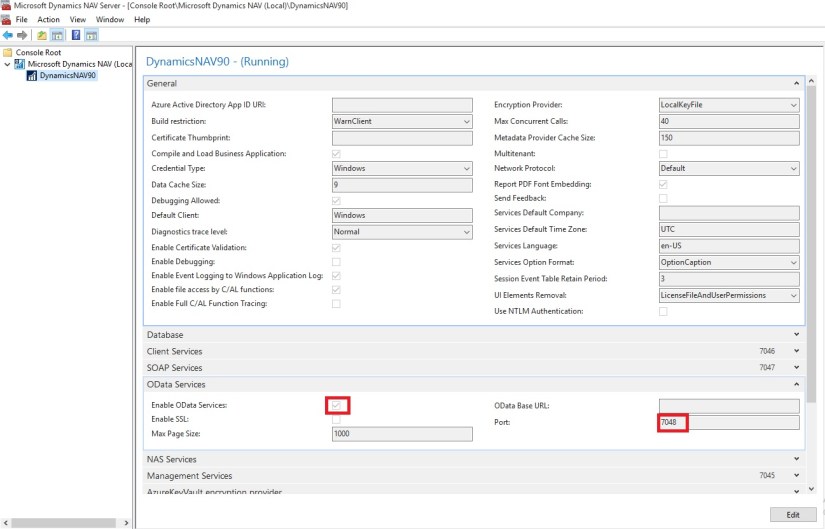Click the Services Default Company field

pyautogui.click(x=729, y=213)
